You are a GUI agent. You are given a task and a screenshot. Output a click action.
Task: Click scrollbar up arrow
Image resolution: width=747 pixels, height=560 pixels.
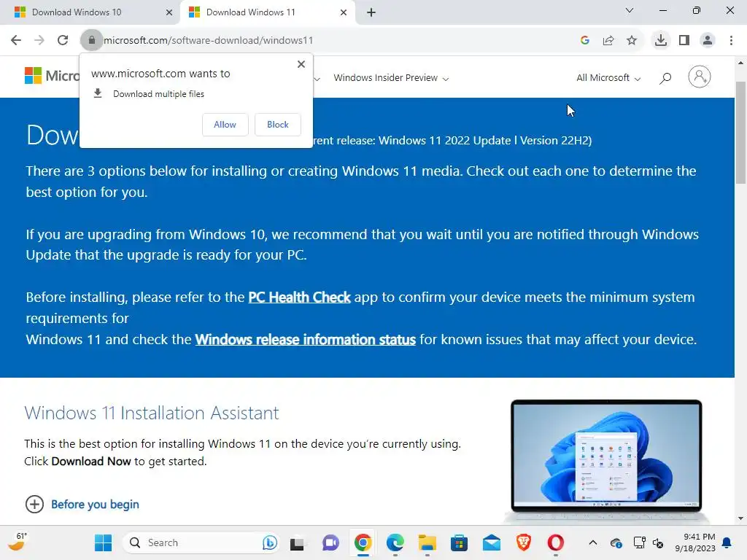740,63
